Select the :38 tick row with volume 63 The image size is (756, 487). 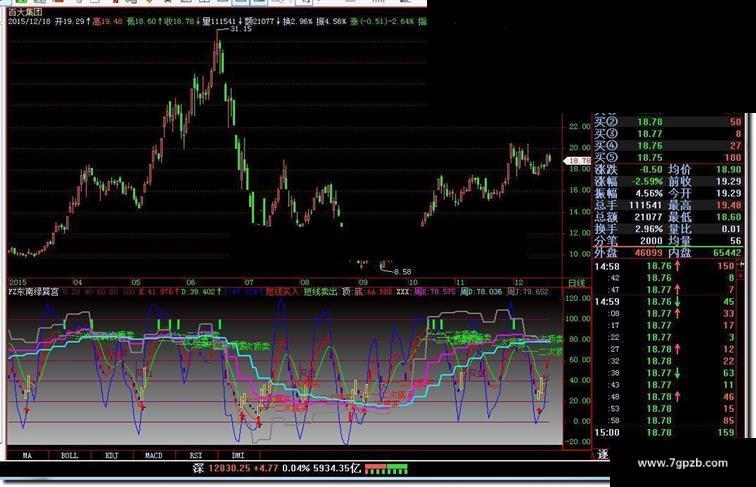pos(665,373)
